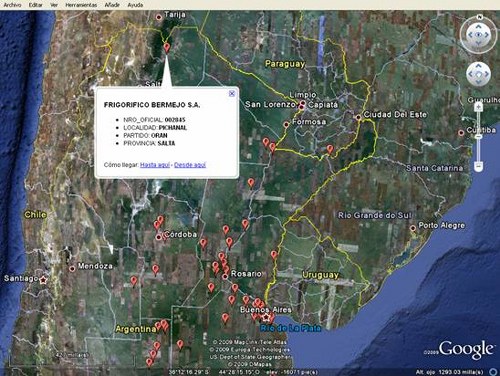Click the eye icon in the look joystick

[x=479, y=35]
